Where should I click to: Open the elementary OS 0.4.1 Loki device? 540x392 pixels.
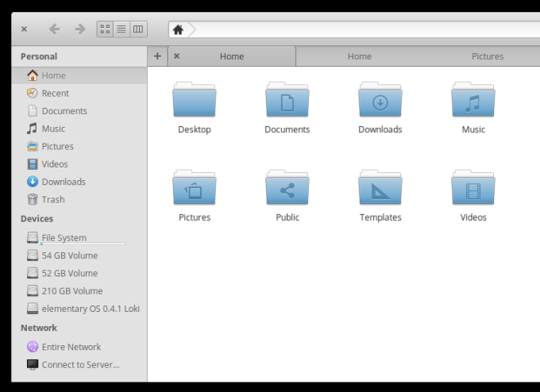[79, 309]
